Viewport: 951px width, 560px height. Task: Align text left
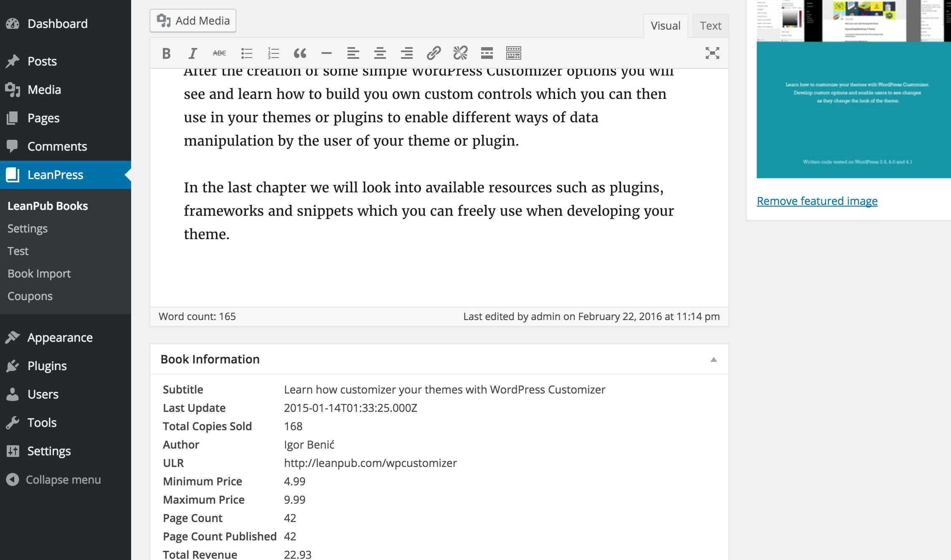(x=353, y=53)
